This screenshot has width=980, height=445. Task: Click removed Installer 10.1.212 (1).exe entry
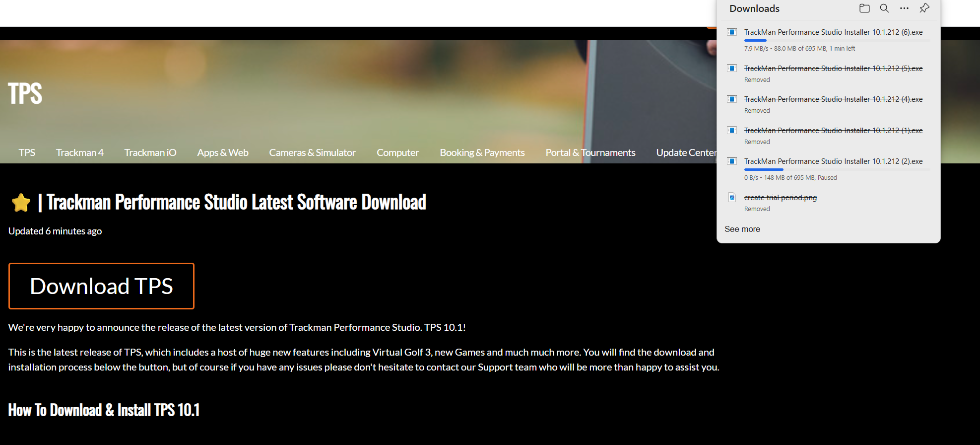[833, 131]
